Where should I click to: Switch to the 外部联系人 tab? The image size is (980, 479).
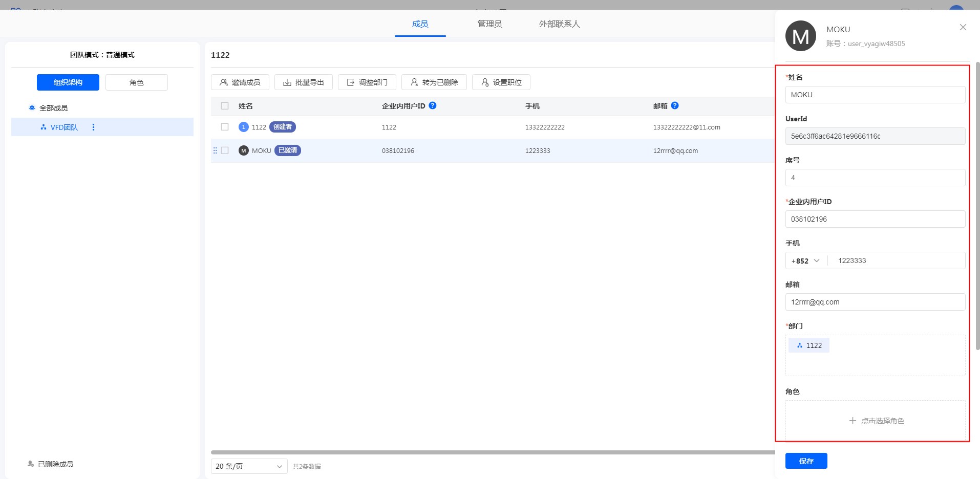[x=559, y=24]
